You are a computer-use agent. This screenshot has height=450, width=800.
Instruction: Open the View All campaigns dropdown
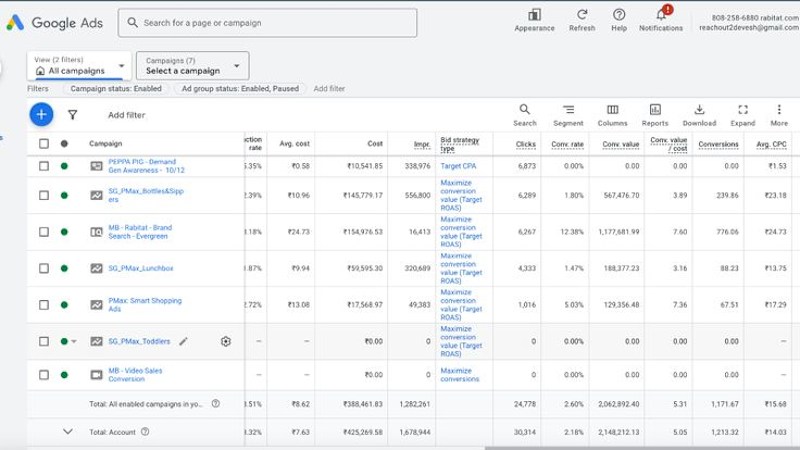pyautogui.click(x=79, y=65)
